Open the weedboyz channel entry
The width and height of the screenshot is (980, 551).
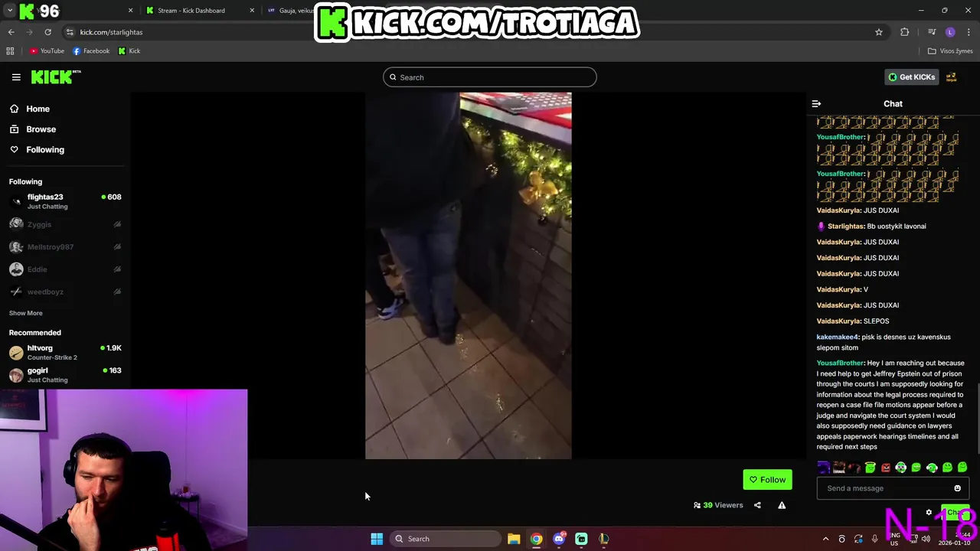pyautogui.click(x=65, y=292)
